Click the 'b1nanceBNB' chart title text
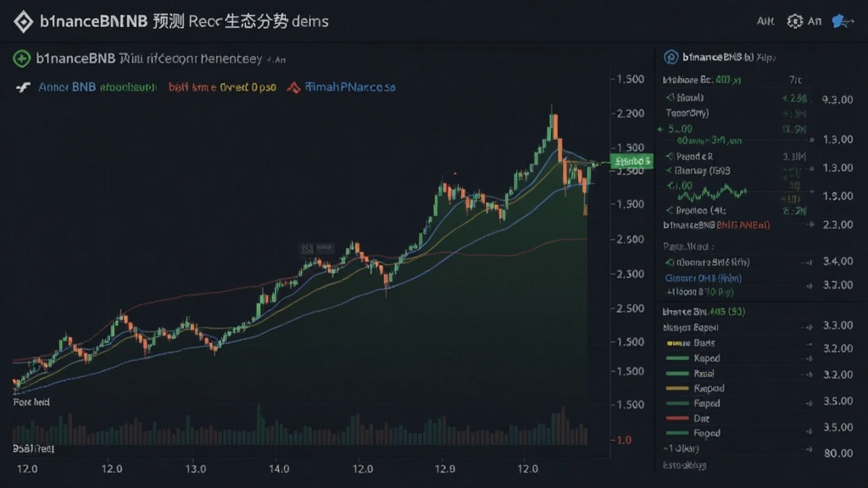 tap(75, 58)
